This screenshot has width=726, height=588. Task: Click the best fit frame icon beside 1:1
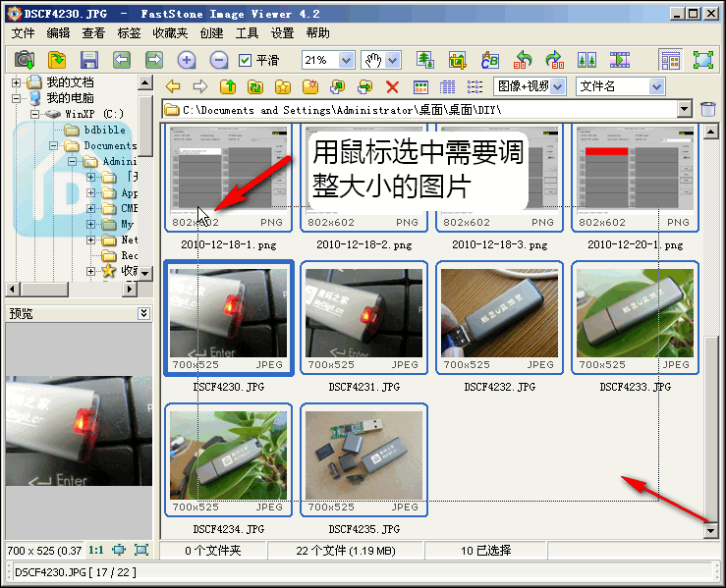[x=119, y=550]
